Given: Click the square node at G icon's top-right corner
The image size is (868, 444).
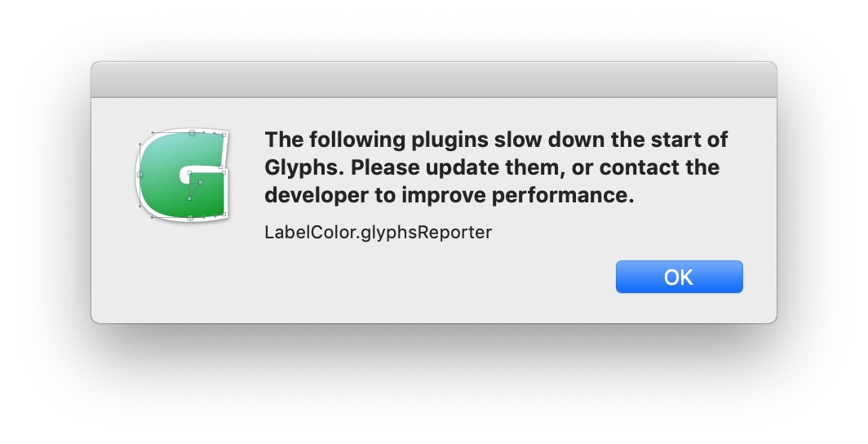Looking at the screenshot, I should 224,135.
